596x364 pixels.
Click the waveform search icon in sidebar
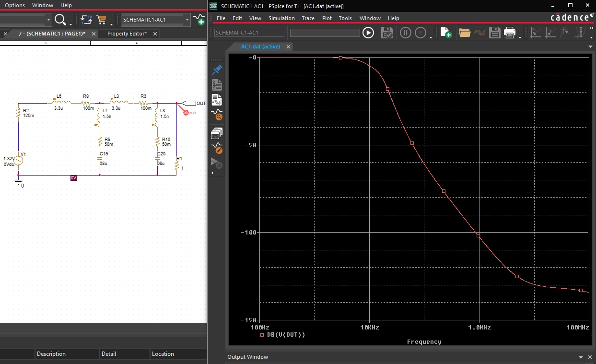pyautogui.click(x=217, y=115)
